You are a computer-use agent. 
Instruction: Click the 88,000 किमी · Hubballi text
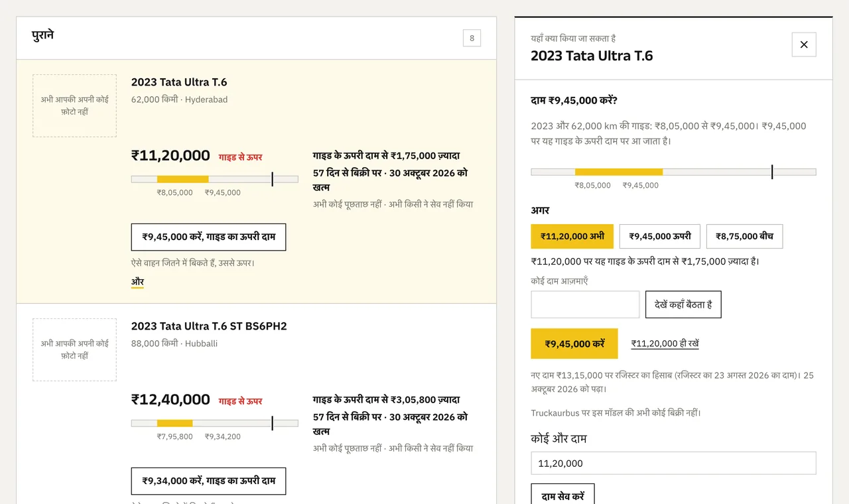click(174, 344)
